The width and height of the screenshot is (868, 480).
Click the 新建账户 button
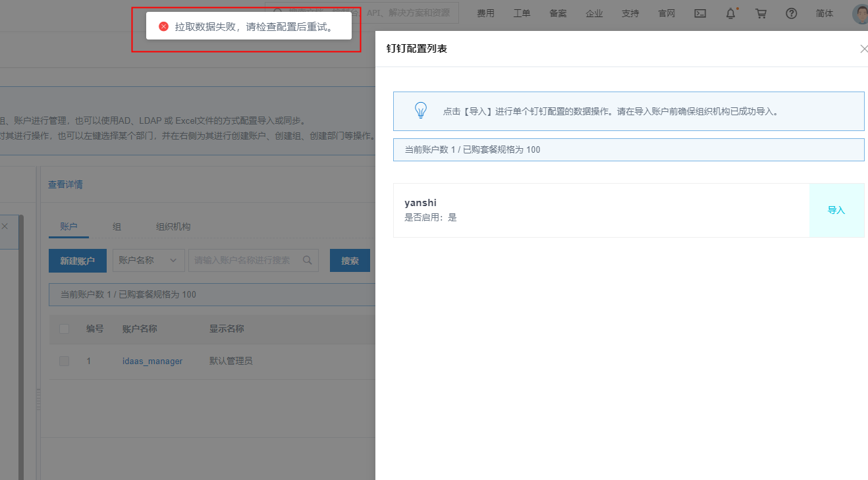78,261
